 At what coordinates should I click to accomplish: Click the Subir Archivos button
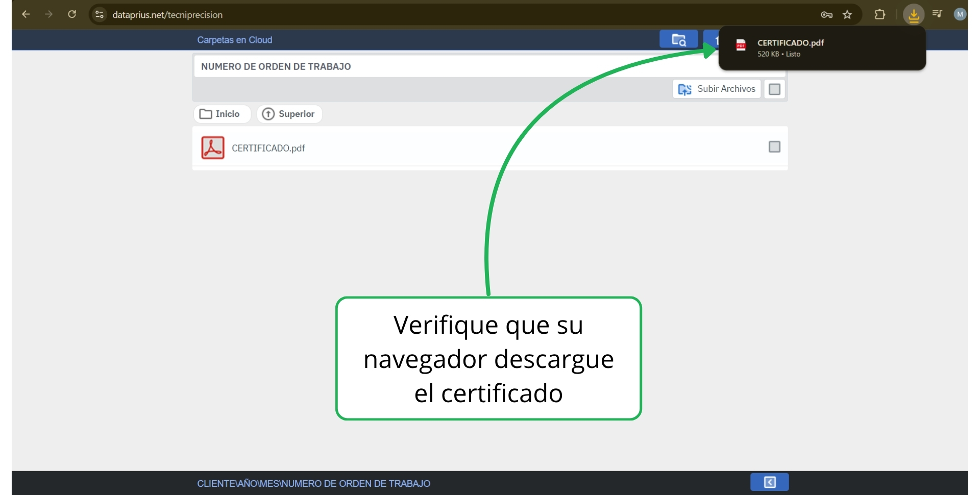tap(717, 89)
